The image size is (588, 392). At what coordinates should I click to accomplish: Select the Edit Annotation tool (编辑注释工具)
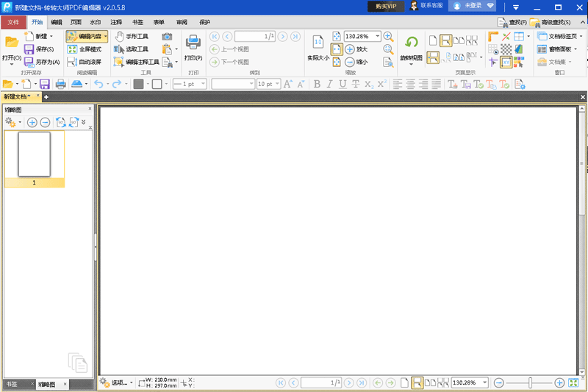pyautogui.click(x=136, y=62)
